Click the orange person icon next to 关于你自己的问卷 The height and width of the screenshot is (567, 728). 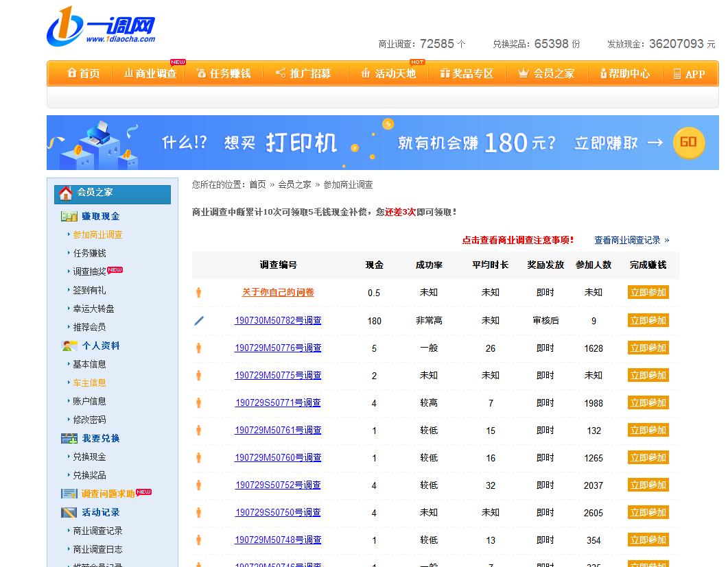click(x=198, y=293)
